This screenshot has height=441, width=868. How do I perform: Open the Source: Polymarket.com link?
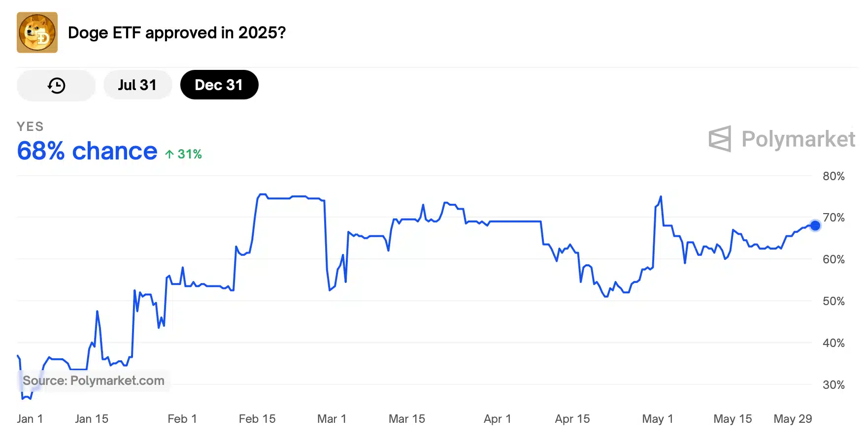[94, 380]
